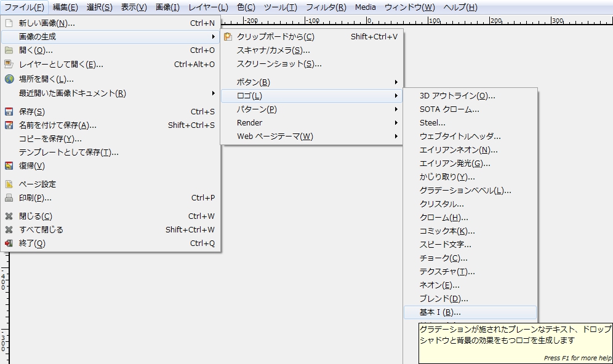Expand the パターン(P) submenu arrow
The width and height of the screenshot is (613, 364).
point(396,109)
